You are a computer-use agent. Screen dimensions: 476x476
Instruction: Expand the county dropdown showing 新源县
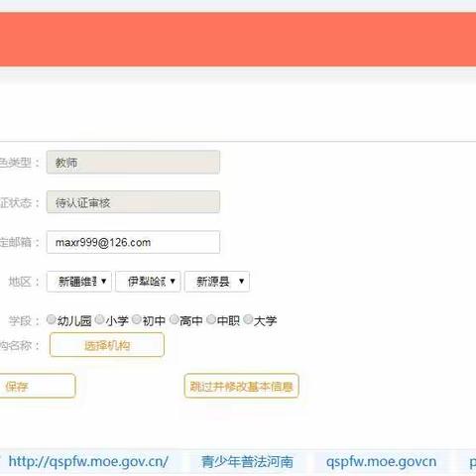(217, 282)
